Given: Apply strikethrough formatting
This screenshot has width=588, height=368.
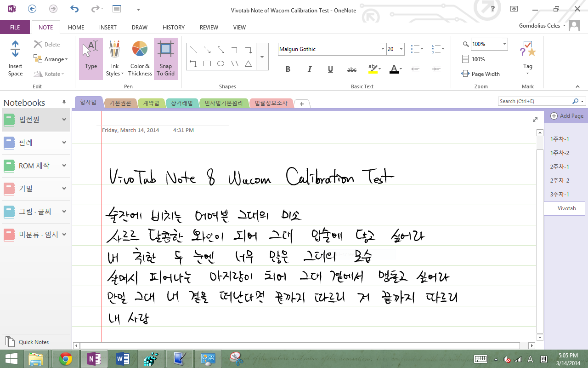Looking at the screenshot, I should (x=351, y=69).
